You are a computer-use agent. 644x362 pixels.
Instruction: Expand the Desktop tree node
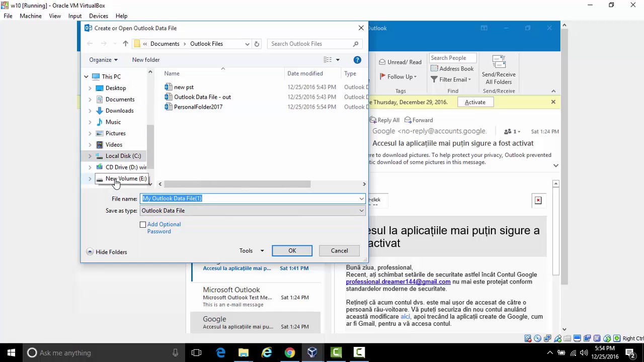pyautogui.click(x=90, y=88)
